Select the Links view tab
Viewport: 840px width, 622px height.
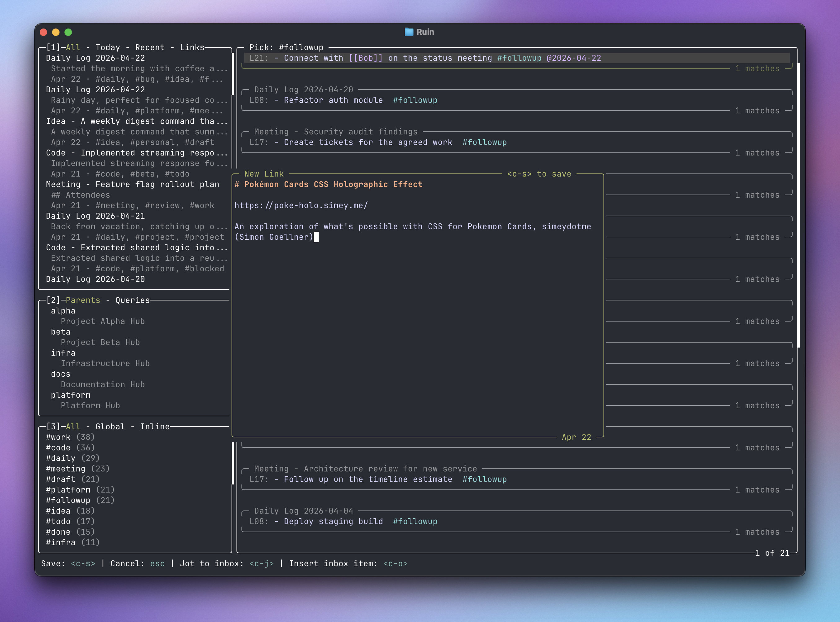pyautogui.click(x=192, y=47)
